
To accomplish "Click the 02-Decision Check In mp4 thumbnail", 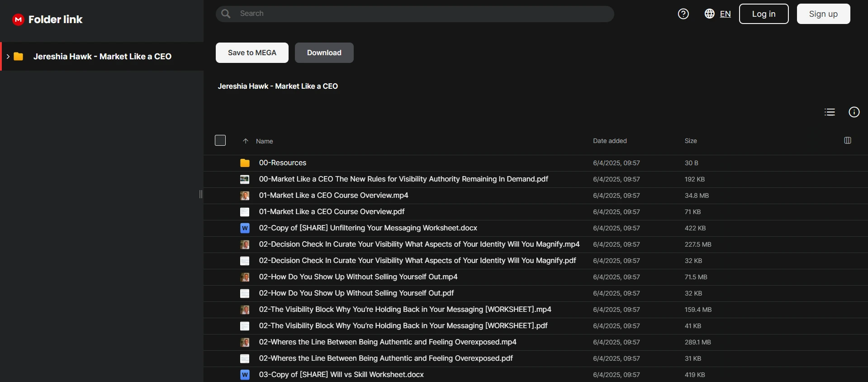I will click(245, 244).
